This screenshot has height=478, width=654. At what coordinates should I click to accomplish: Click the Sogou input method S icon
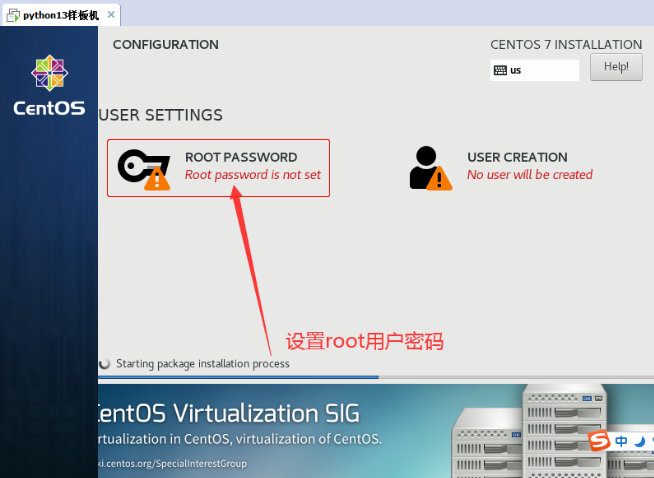[599, 440]
